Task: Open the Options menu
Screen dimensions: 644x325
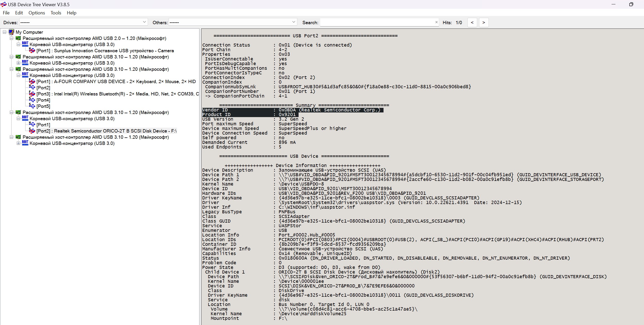Action: (x=37, y=13)
